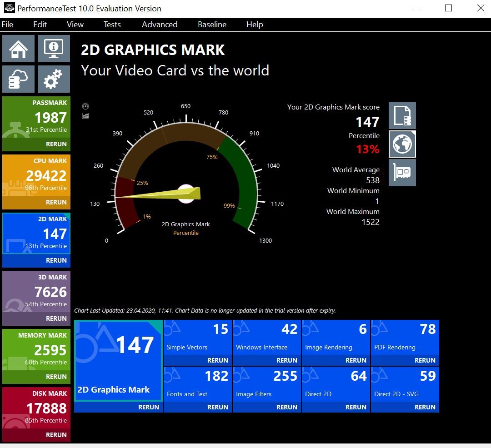Click the PerformanceTest app icon in title bar

point(9,8)
